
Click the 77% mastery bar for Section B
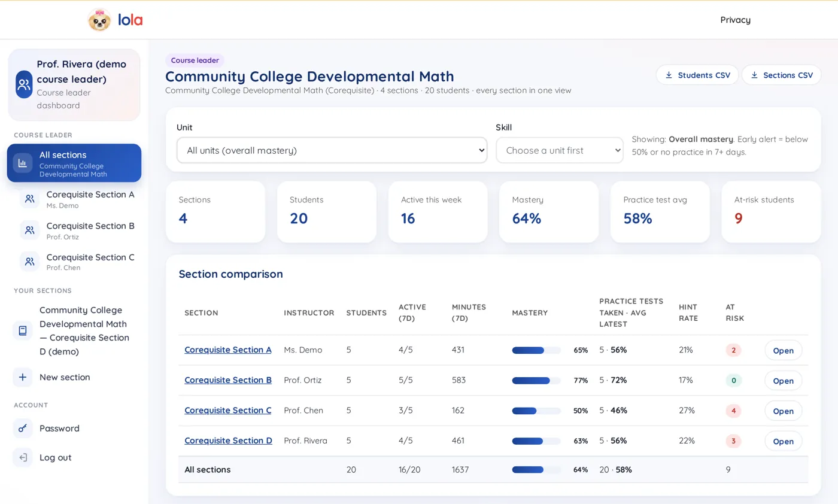(x=536, y=380)
